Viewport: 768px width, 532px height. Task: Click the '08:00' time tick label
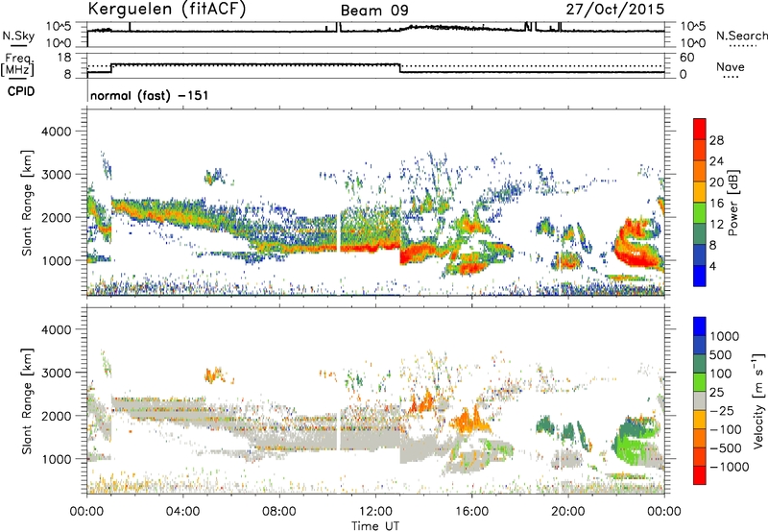point(279,512)
